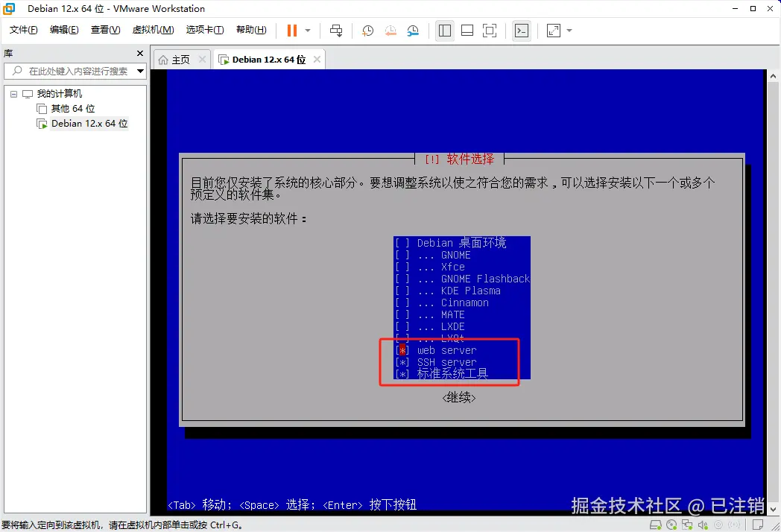Click the sound device icon in status bar
The image size is (781, 532).
point(701,524)
